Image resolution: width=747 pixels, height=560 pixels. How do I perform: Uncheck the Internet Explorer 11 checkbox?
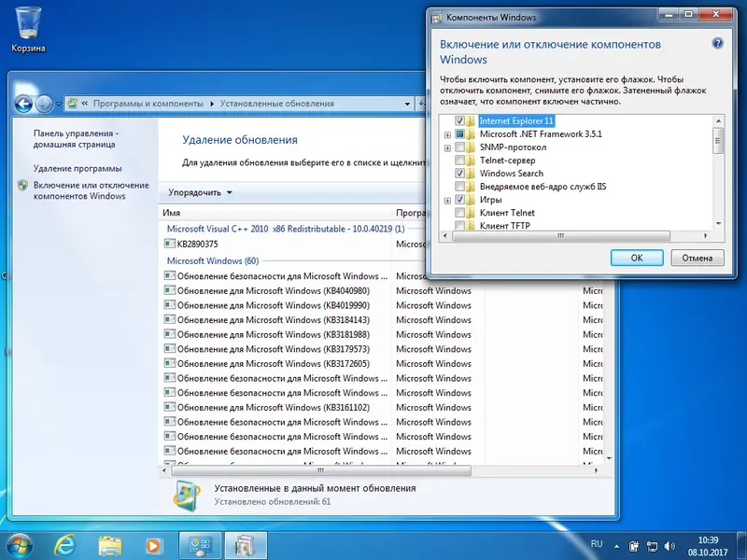[x=459, y=121]
